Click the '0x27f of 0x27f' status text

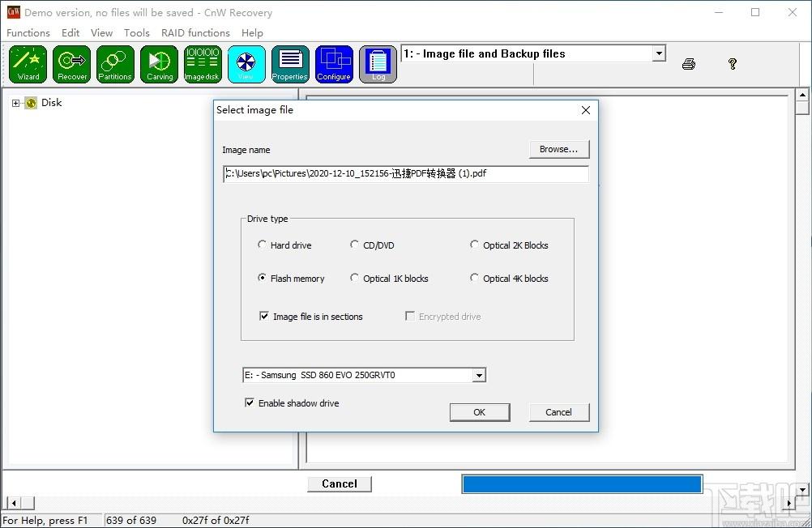click(216, 520)
